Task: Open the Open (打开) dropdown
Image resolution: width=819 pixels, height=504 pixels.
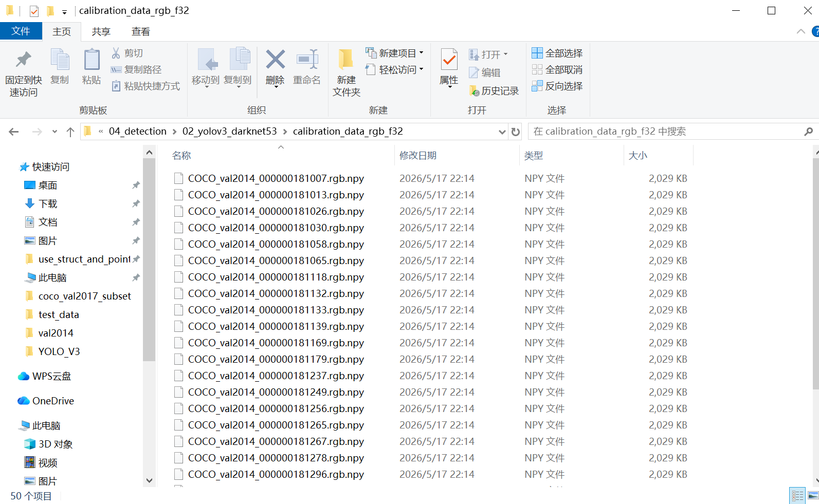Action: pos(488,54)
